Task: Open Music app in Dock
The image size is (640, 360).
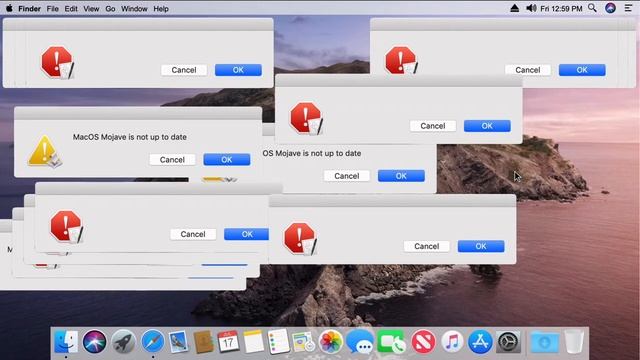Action: pyautogui.click(x=452, y=342)
